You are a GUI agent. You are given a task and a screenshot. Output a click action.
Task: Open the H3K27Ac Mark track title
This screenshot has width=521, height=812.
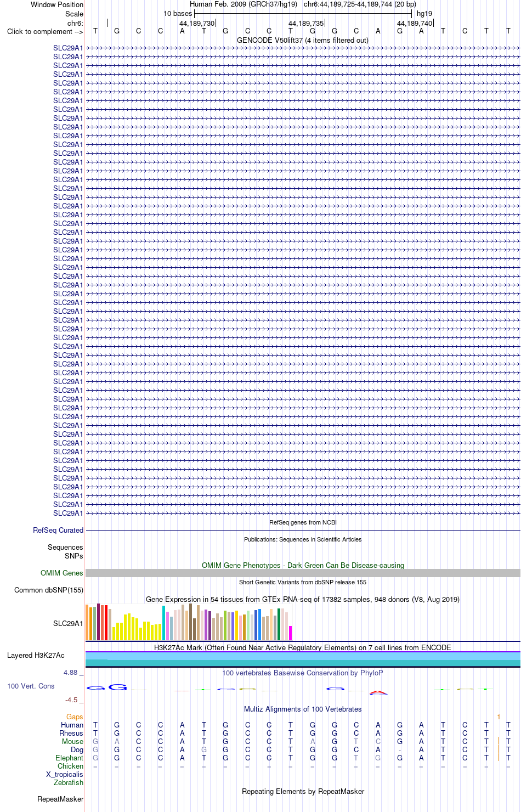click(x=303, y=647)
